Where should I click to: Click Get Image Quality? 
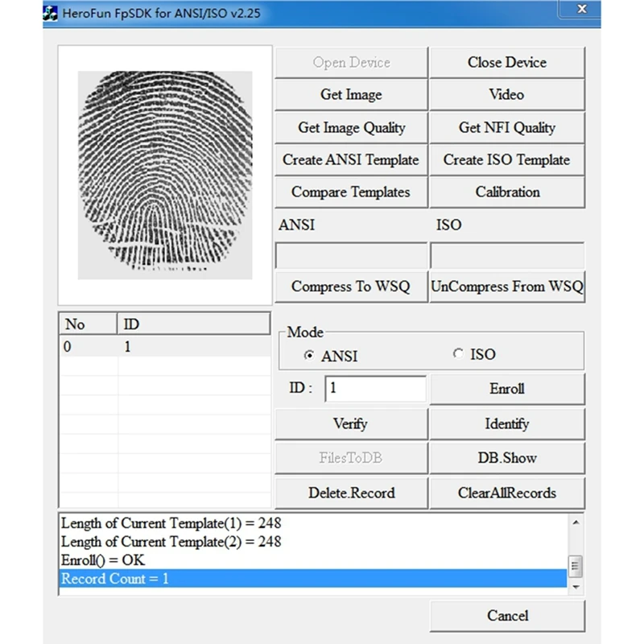[x=351, y=127]
